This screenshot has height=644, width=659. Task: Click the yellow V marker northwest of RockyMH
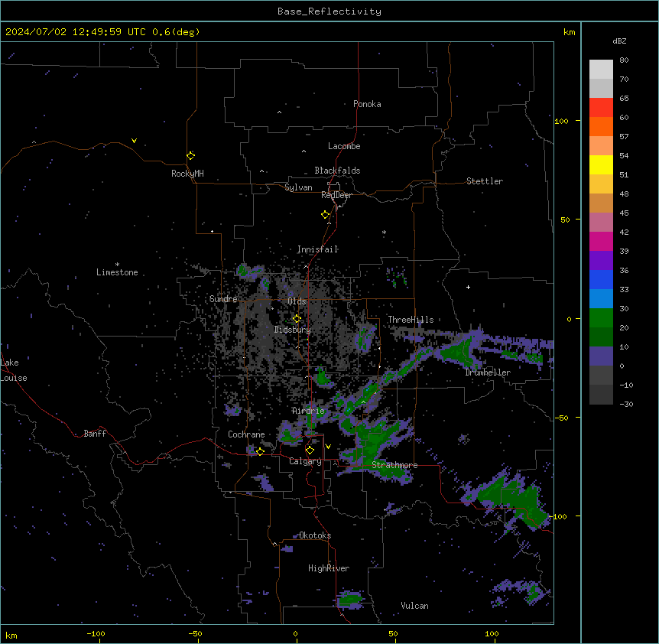pyautogui.click(x=134, y=141)
